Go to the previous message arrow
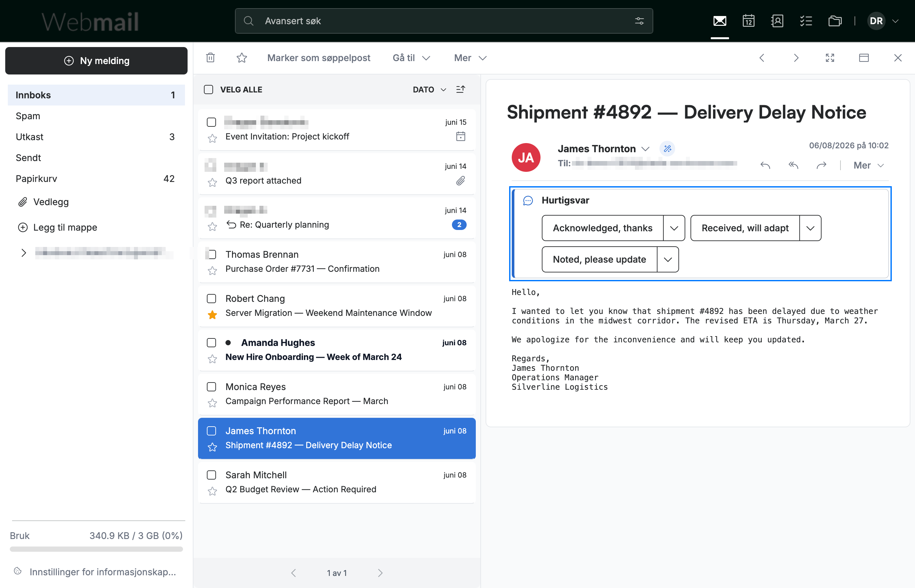 762,57
